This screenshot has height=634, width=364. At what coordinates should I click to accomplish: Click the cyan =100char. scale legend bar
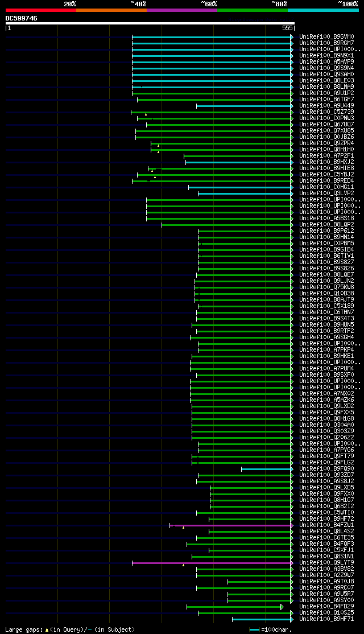point(255,631)
